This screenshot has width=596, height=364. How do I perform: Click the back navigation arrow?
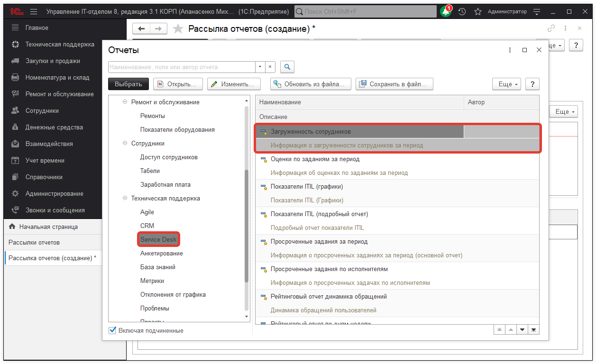pos(141,29)
